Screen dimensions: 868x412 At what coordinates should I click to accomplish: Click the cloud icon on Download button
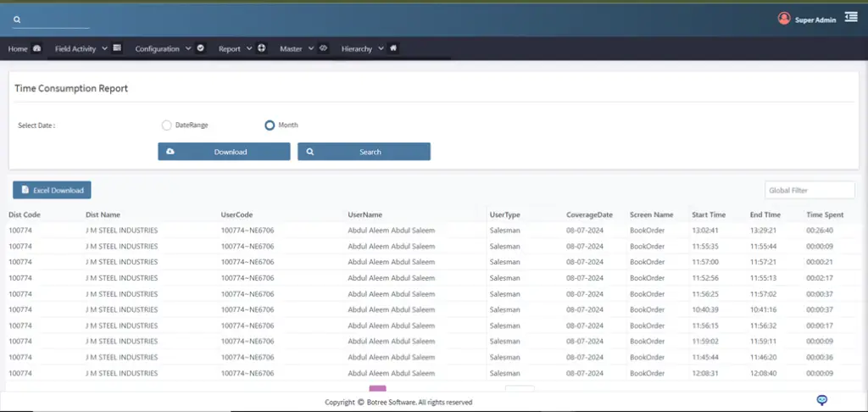point(170,151)
